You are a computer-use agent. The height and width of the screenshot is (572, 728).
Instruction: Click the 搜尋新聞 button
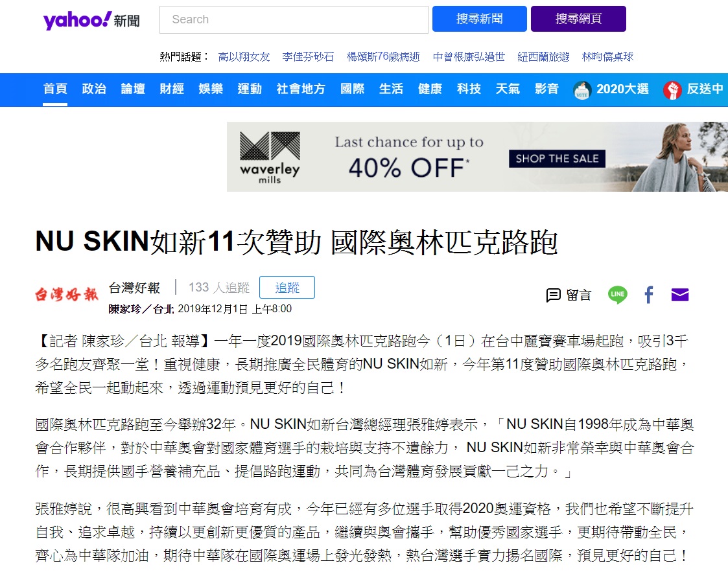(x=479, y=19)
